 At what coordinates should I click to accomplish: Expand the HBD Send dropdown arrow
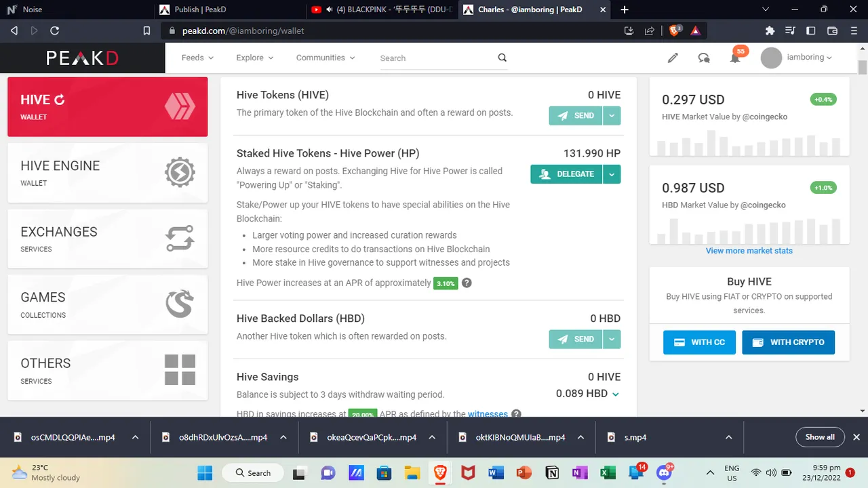pyautogui.click(x=612, y=339)
